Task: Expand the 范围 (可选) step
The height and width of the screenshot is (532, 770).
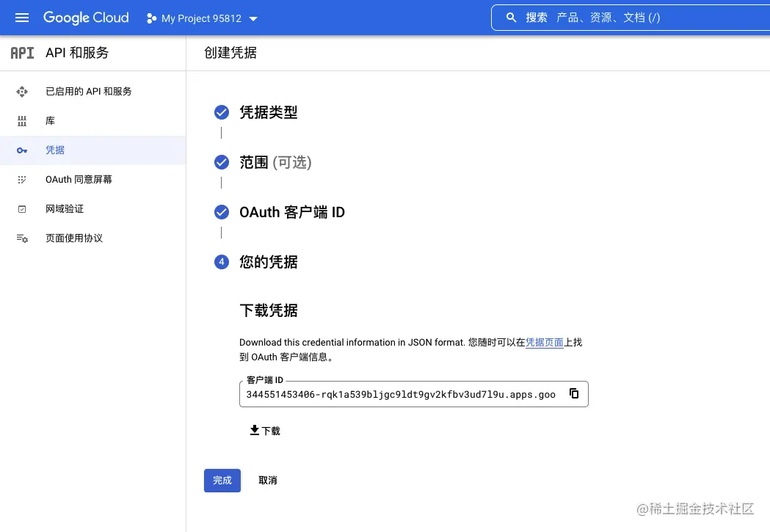Action: 275,162
